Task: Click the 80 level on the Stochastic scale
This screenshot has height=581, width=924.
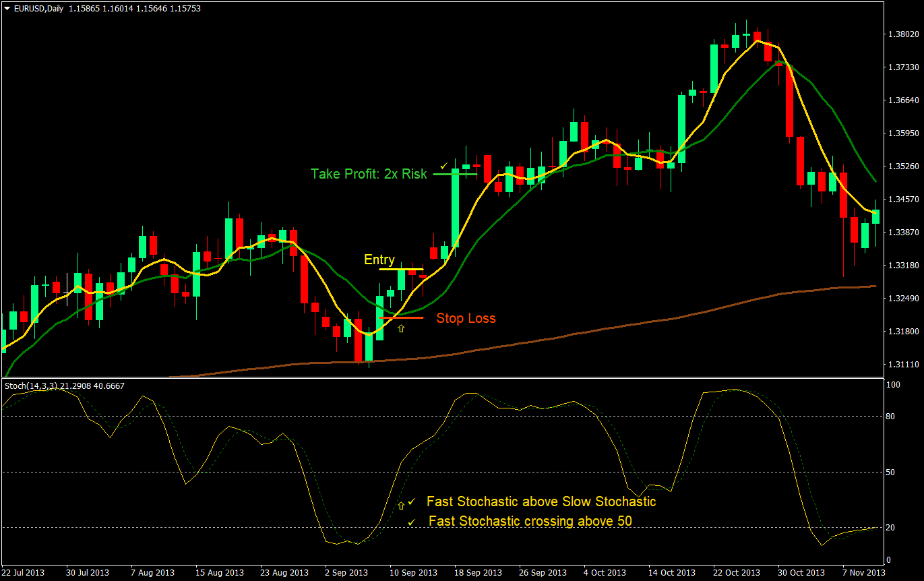Action: (890, 416)
